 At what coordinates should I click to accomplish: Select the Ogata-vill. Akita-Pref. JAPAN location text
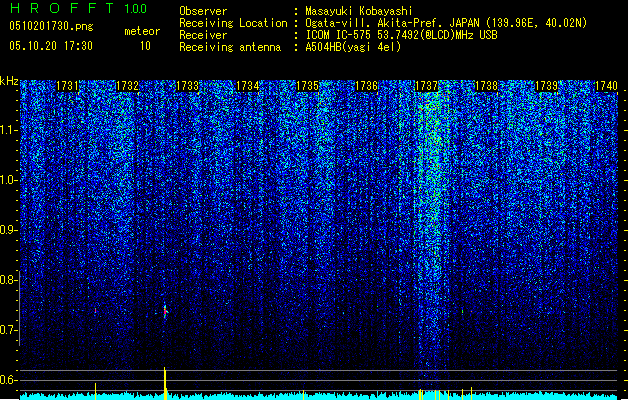(446, 23)
